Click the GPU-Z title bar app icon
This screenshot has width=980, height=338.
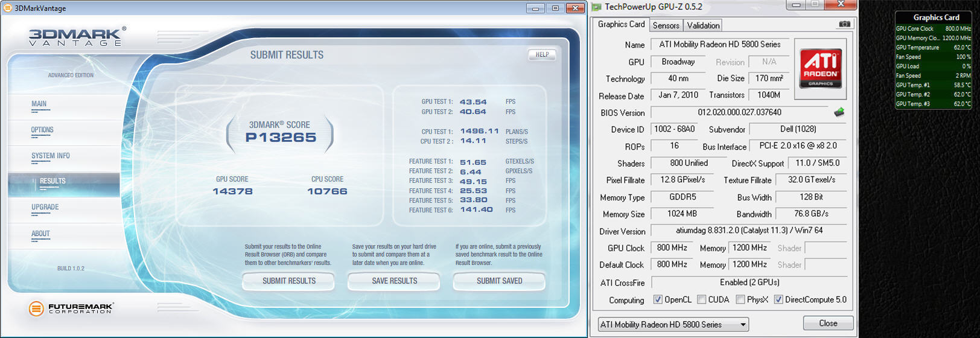(x=597, y=7)
